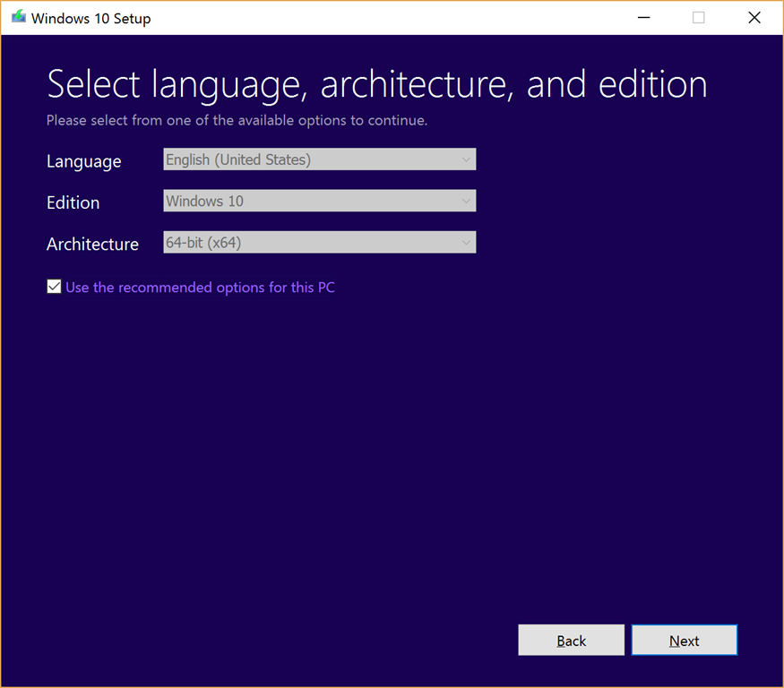
Task: Click the Select language, architecture, and edition heading
Action: click(x=377, y=84)
